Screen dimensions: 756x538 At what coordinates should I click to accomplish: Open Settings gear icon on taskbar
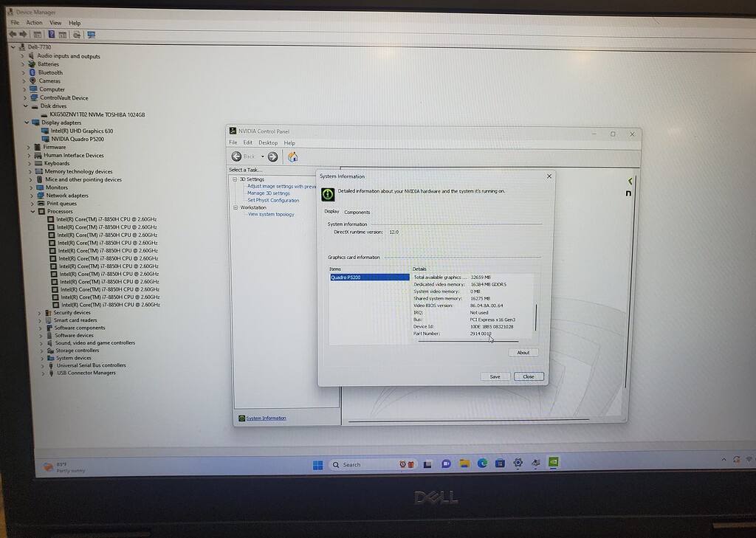coord(518,463)
